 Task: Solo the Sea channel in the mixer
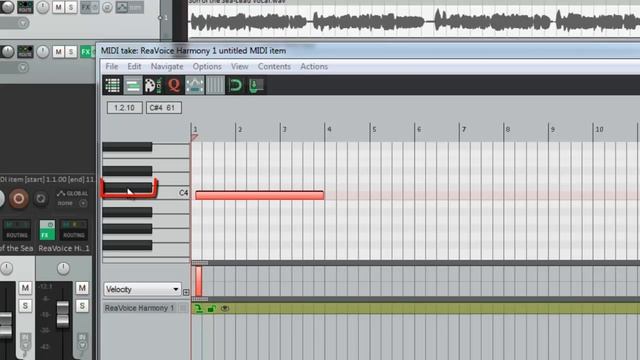click(x=25, y=306)
